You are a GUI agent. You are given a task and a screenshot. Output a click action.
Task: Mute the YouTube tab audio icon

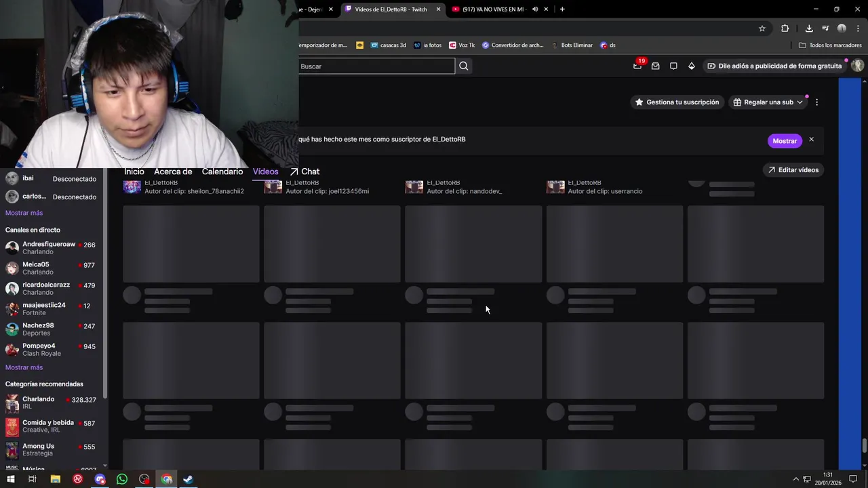click(535, 9)
